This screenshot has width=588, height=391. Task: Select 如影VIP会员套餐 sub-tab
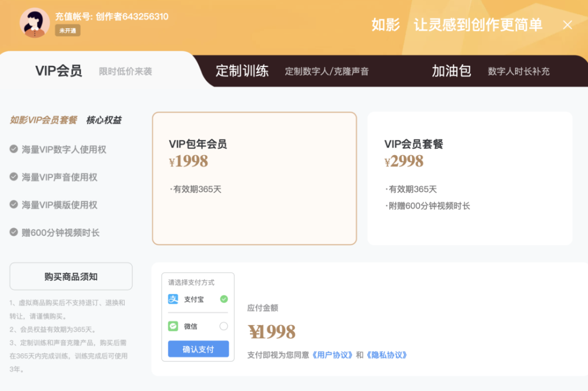pyautogui.click(x=44, y=120)
